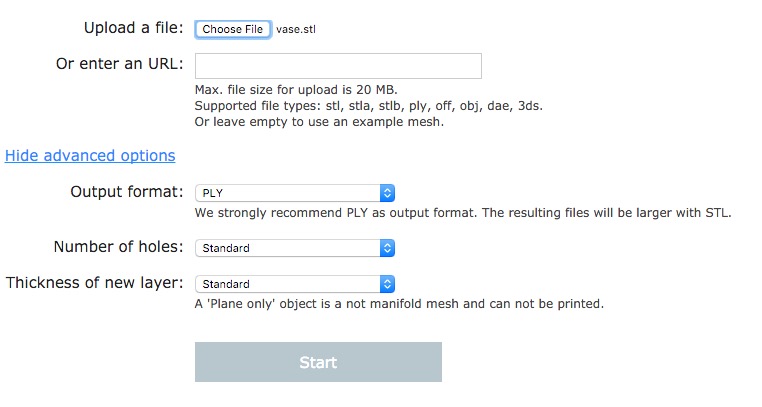Click the vase.stl file name
Screen dimensions: 762x407
pyautogui.click(x=296, y=30)
